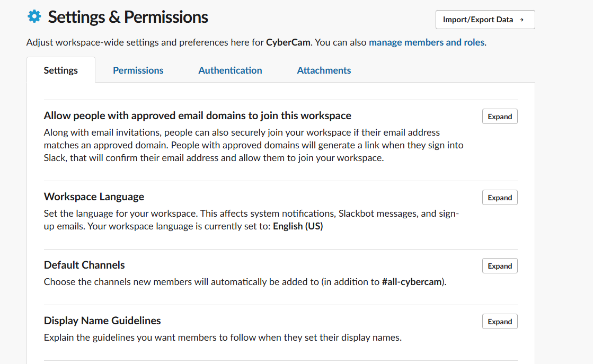Expand the Display Name Guidelines section
593x364 pixels.
[x=500, y=322]
